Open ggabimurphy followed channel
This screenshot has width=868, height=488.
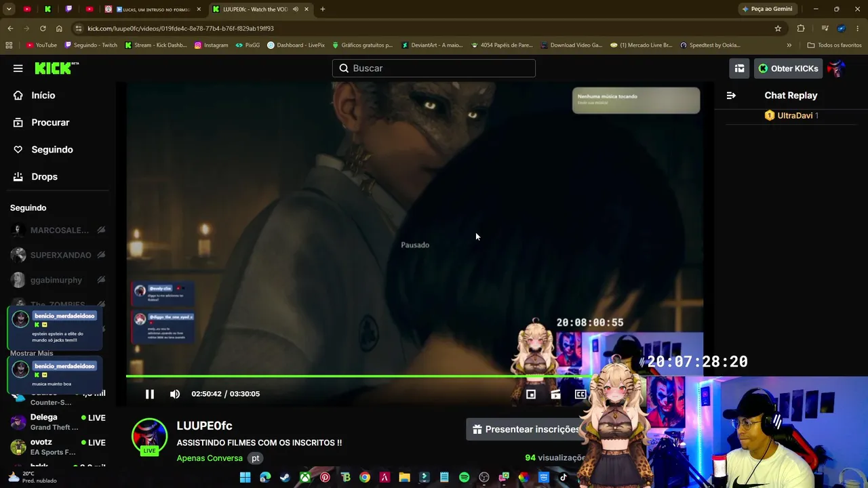click(x=58, y=281)
